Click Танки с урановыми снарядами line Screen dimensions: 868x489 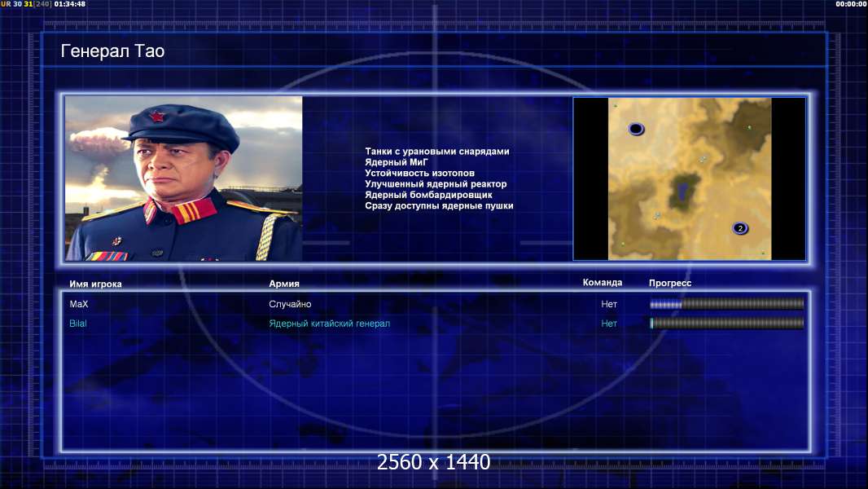pyautogui.click(x=436, y=152)
